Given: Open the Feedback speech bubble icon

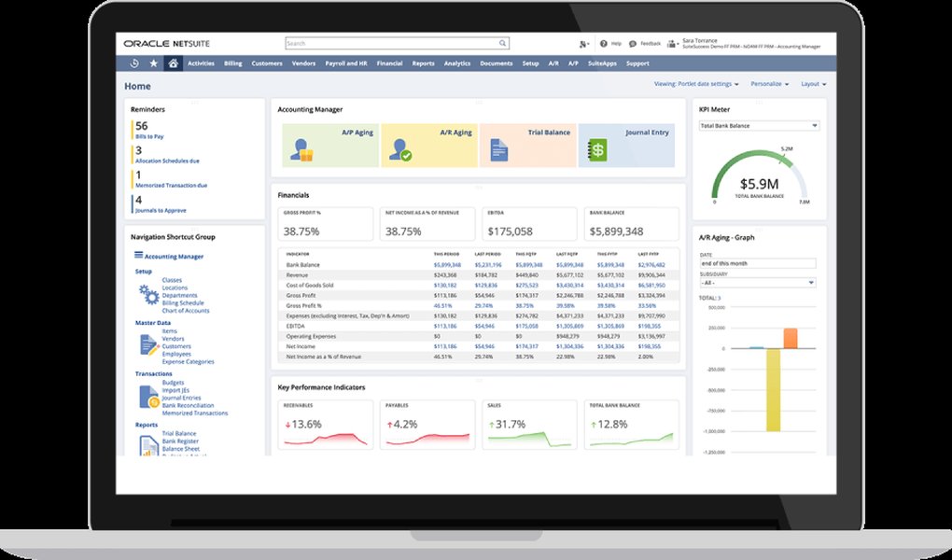Looking at the screenshot, I should pos(633,44).
